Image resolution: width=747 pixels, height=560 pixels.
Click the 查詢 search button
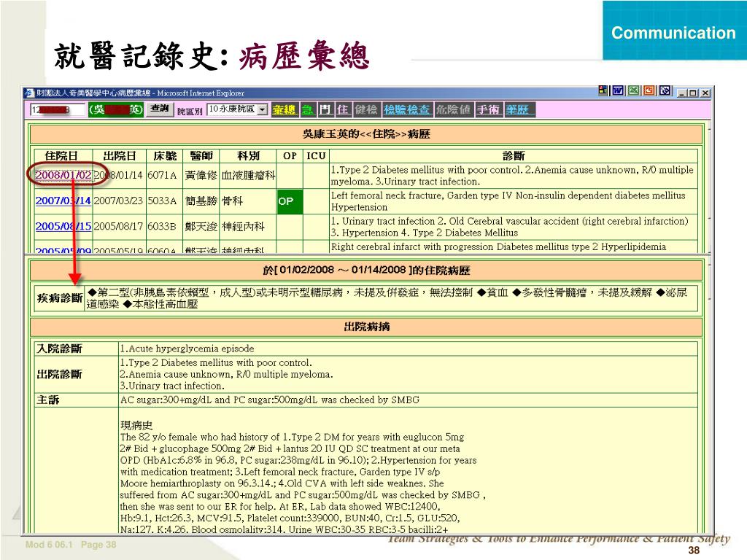pyautogui.click(x=160, y=109)
